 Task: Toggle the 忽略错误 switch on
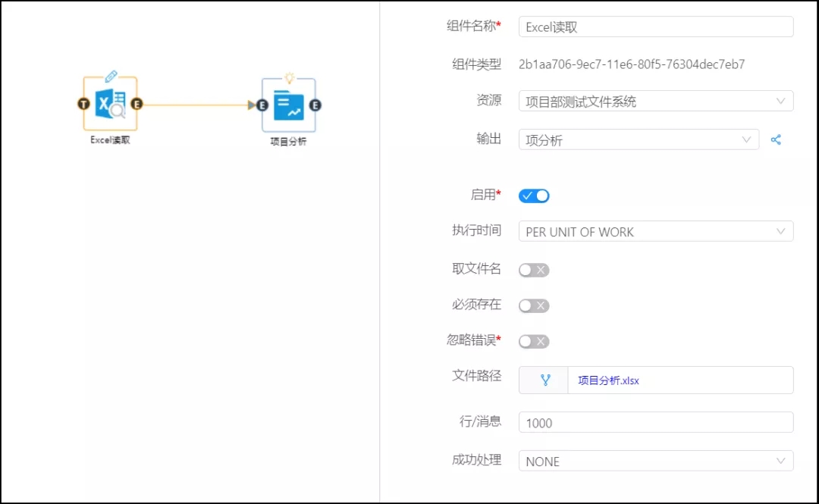click(x=534, y=341)
